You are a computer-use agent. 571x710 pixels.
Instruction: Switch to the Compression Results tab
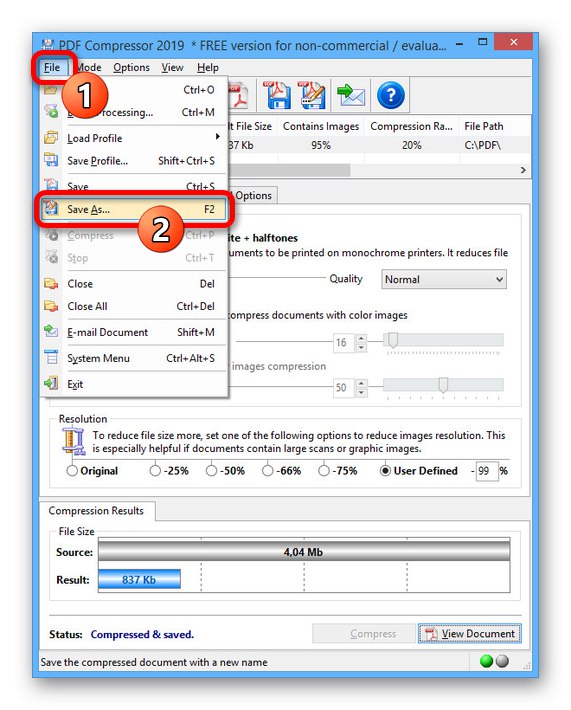click(x=96, y=511)
